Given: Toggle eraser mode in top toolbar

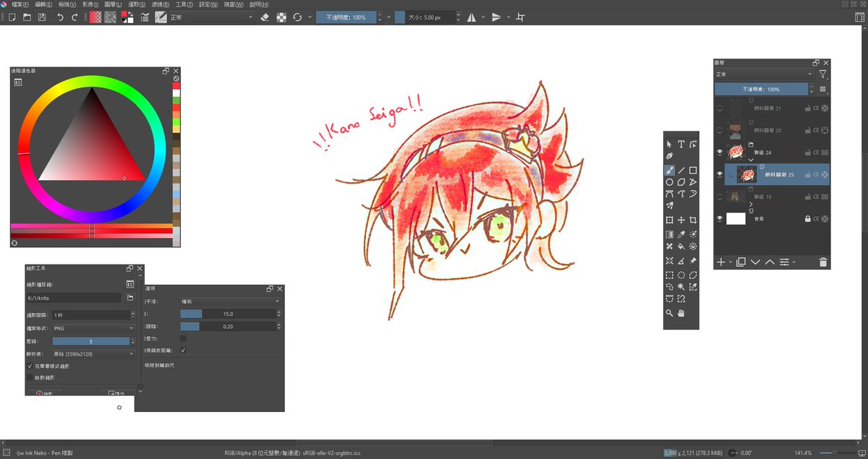Looking at the screenshot, I should (x=264, y=17).
